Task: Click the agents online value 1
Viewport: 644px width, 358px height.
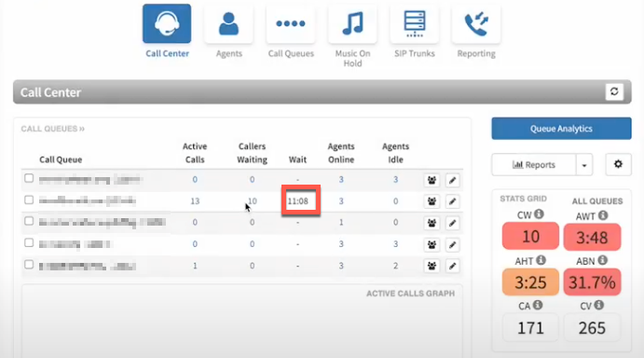Action: (341, 223)
